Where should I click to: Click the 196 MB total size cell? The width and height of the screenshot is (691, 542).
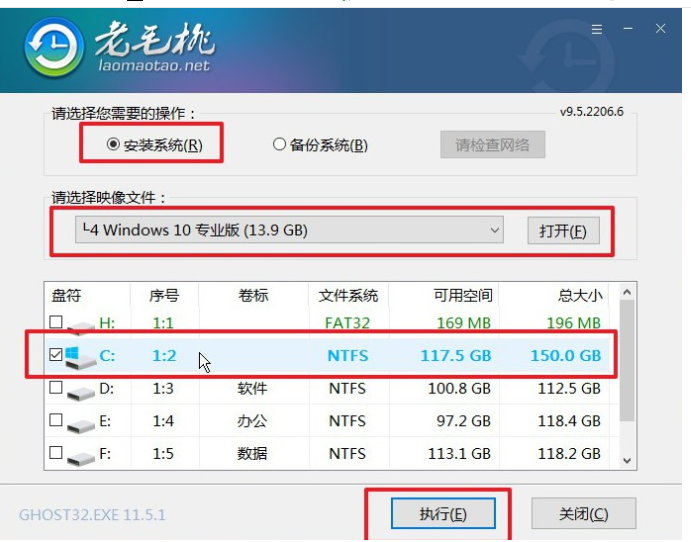click(573, 323)
